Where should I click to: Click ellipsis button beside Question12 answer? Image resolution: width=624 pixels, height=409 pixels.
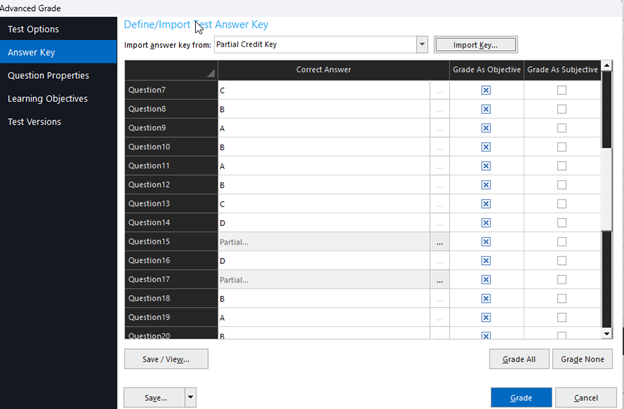439,185
